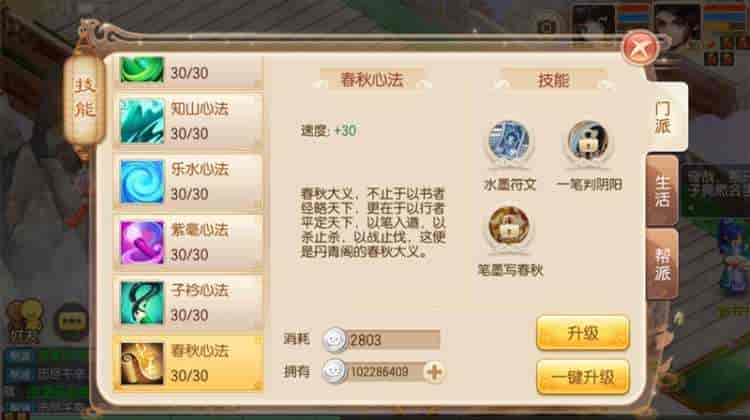Choose the purple 紫毫心法 entry
This screenshot has height=420, width=750.
click(188, 242)
